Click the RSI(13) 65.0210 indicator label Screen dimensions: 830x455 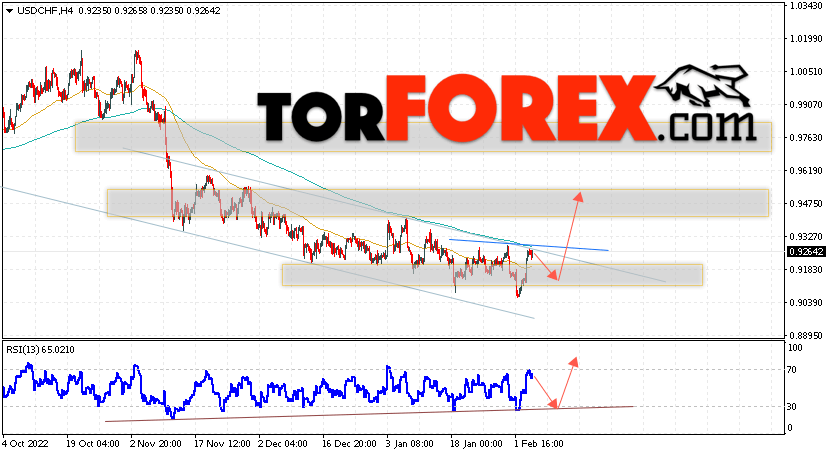click(x=40, y=350)
